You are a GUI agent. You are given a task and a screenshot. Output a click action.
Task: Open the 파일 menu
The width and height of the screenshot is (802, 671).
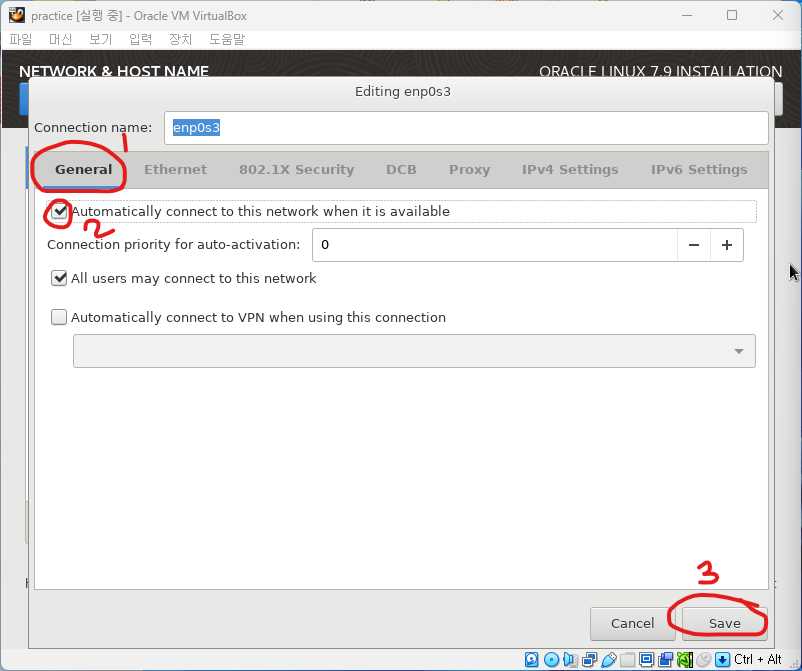coord(21,39)
